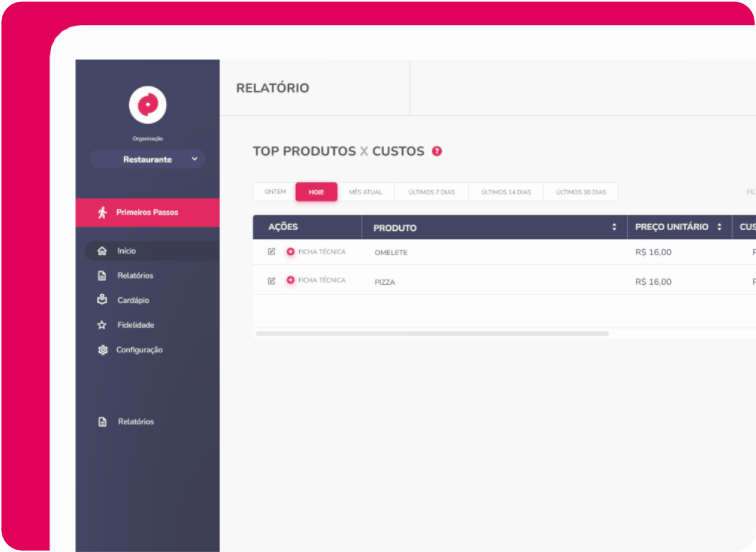This screenshot has width=756, height=552.
Task: Click the red help icon beside Top Produtos x Custos
Action: [437, 151]
